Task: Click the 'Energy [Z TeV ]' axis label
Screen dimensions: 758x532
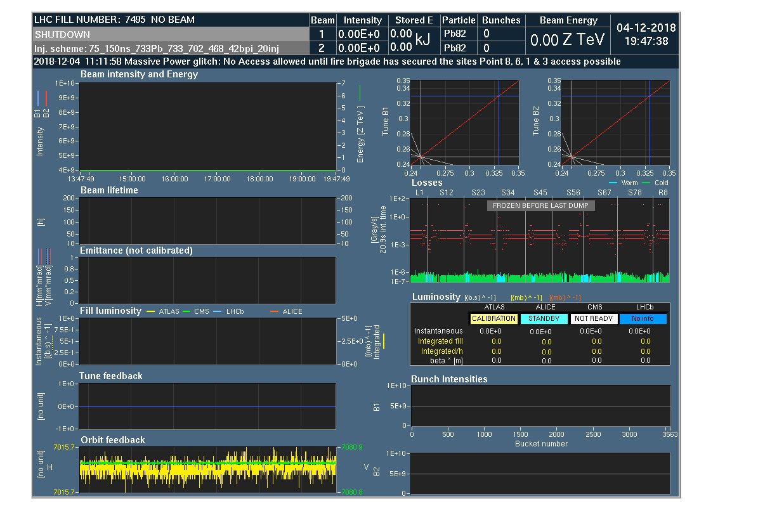Action: [360, 134]
